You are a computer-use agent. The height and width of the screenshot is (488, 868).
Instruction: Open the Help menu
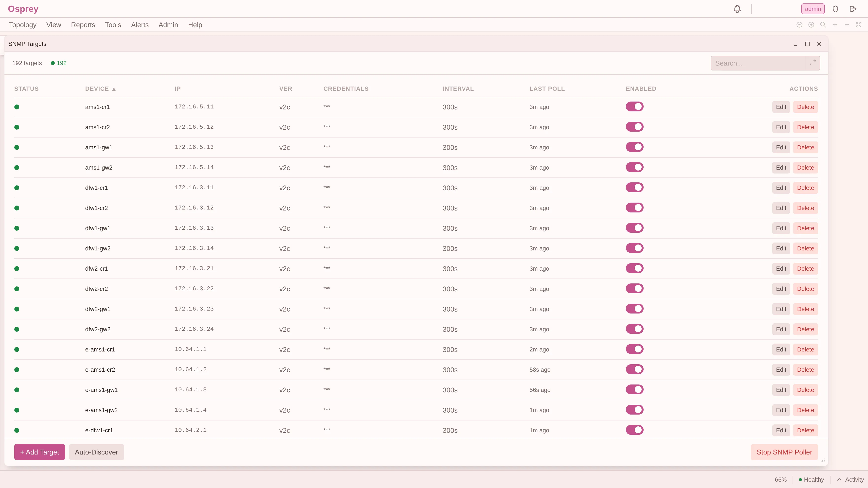[195, 25]
